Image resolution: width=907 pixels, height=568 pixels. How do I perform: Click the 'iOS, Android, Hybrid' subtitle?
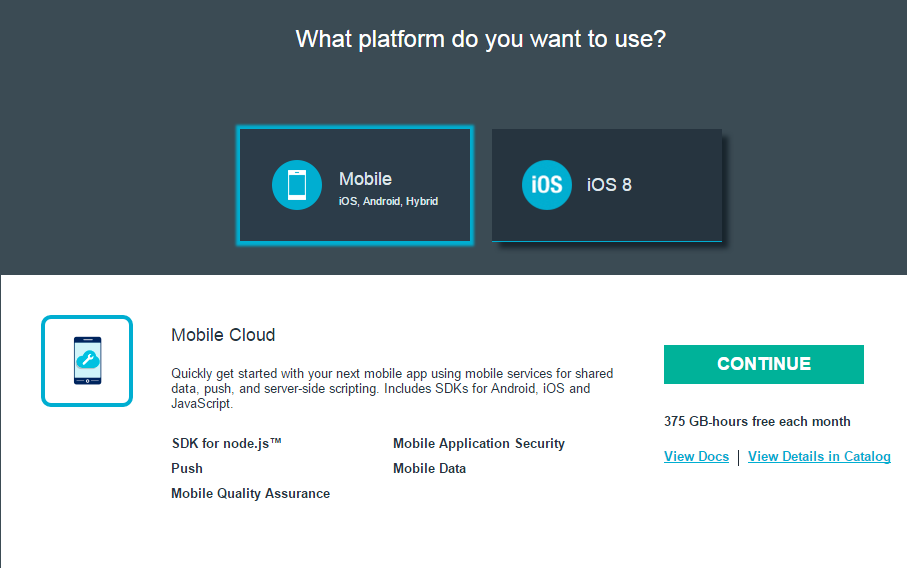click(x=388, y=201)
